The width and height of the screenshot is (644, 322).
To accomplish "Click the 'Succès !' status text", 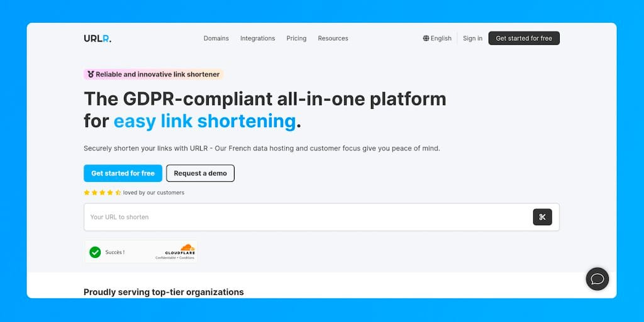I will pyautogui.click(x=114, y=252).
